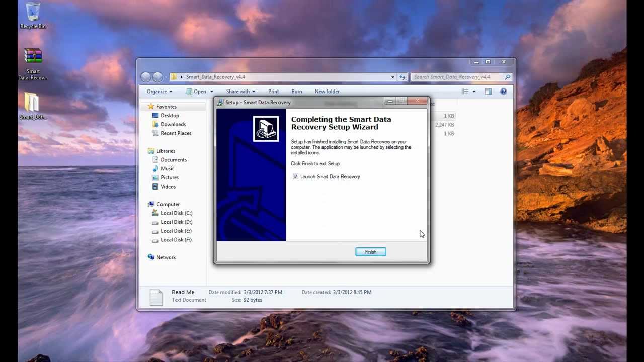This screenshot has height=362, width=644.
Task: Open Videos library
Action: [168, 187]
